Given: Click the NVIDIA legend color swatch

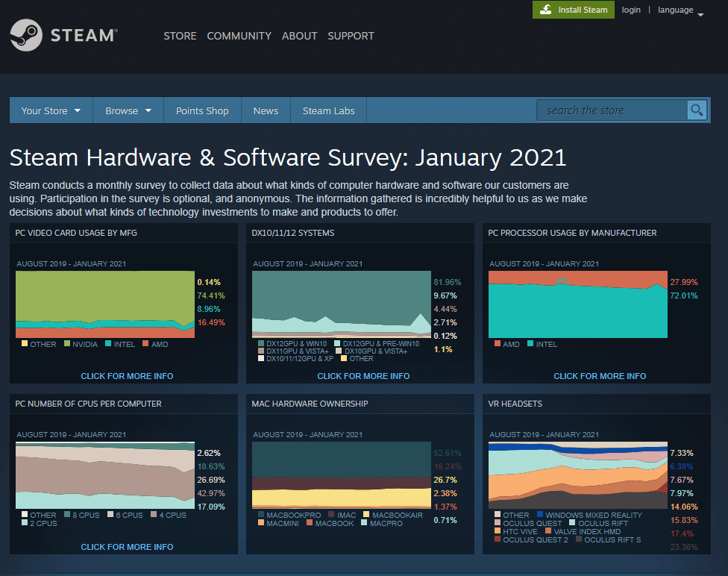Looking at the screenshot, I should click(x=67, y=344).
